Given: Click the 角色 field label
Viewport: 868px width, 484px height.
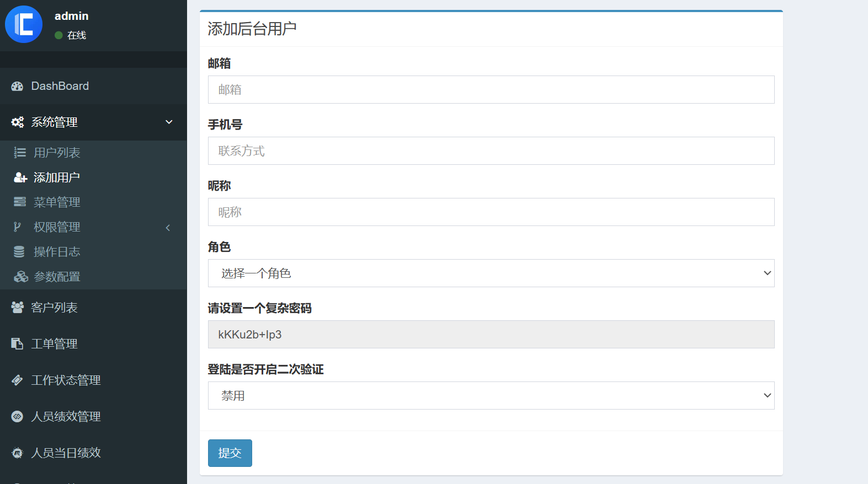Looking at the screenshot, I should pos(219,247).
